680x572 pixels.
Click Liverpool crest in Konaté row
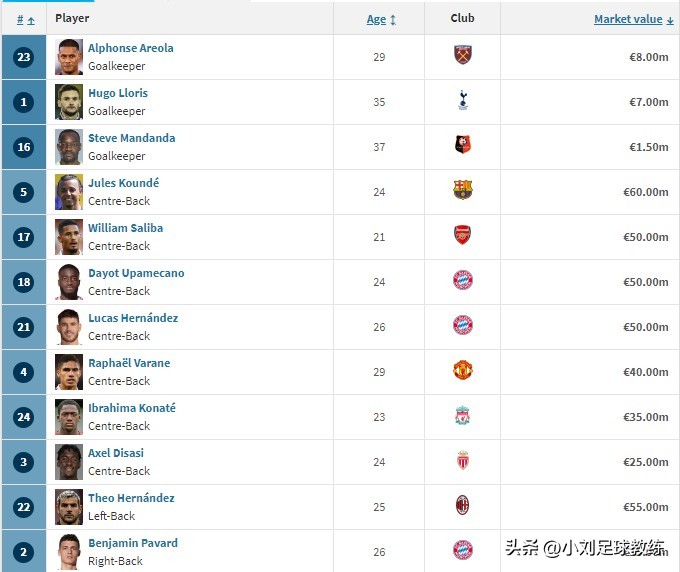(x=462, y=416)
